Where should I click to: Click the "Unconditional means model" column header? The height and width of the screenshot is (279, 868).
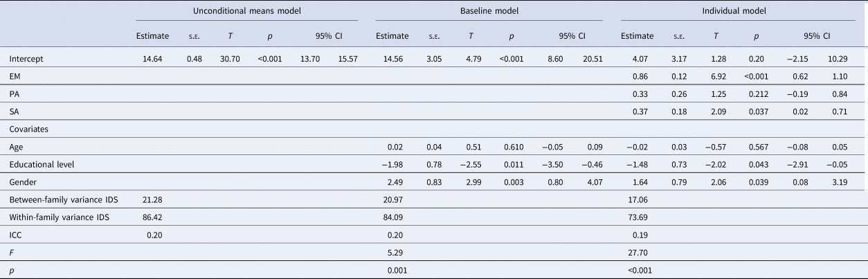(246, 12)
